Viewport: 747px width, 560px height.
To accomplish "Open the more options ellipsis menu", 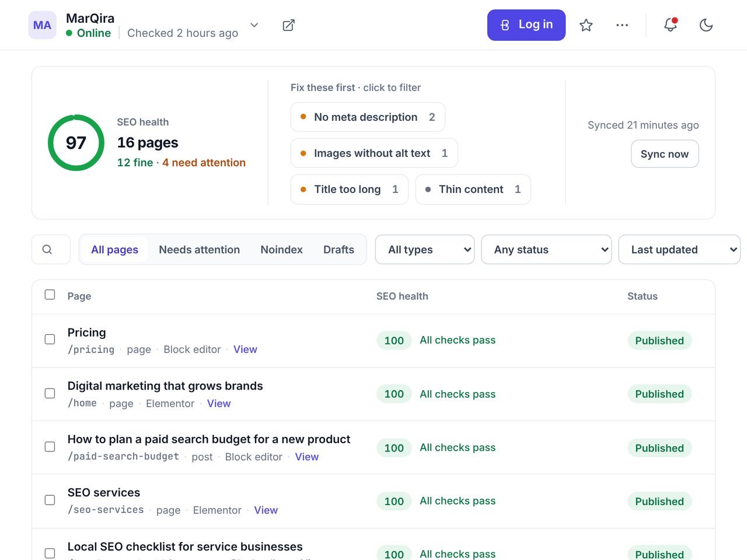I will click(x=622, y=25).
